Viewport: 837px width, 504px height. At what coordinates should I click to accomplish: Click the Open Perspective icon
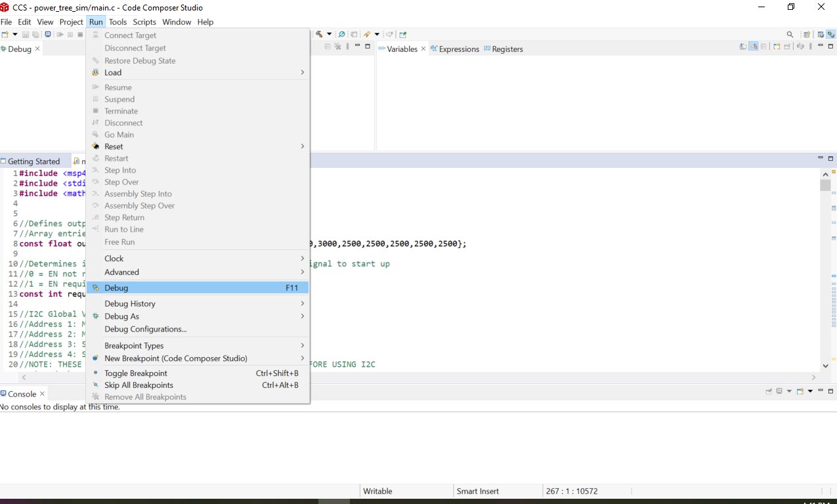pos(807,34)
